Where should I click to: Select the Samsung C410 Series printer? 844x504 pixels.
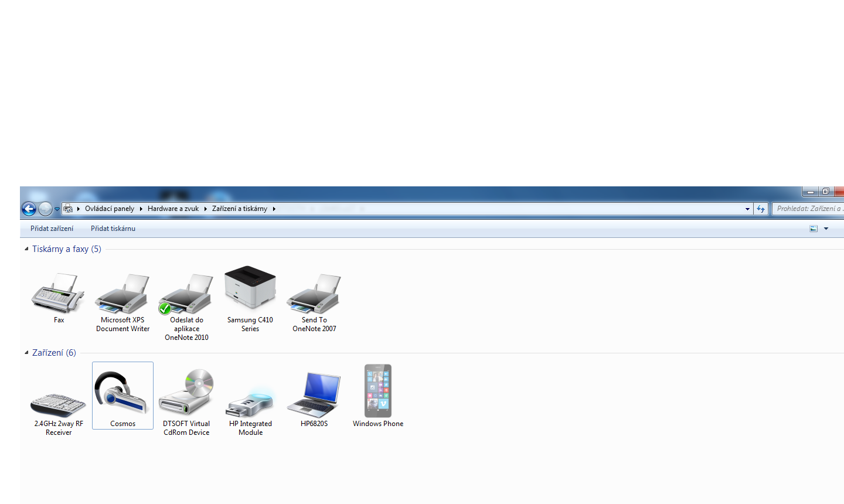pos(250,287)
